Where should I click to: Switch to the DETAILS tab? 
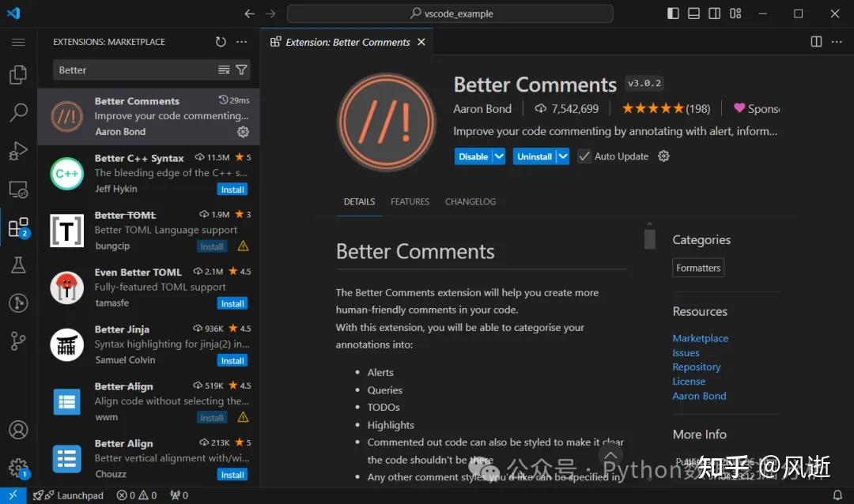pyautogui.click(x=359, y=201)
